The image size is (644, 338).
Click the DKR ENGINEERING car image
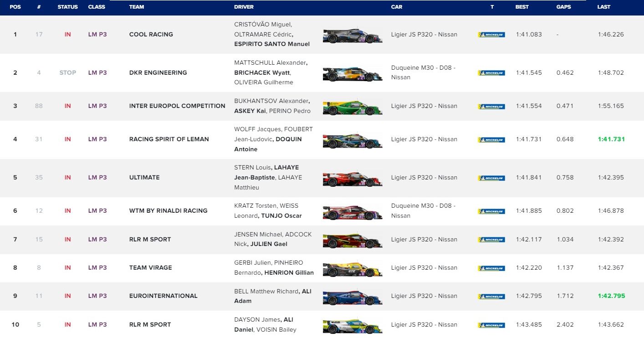click(x=353, y=74)
